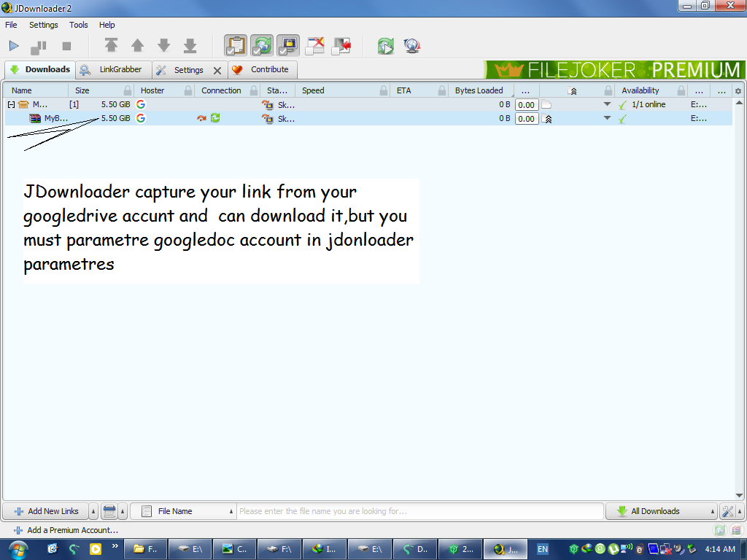747x560 pixels.
Task: Open the Windows Start menu
Action: 18,550
